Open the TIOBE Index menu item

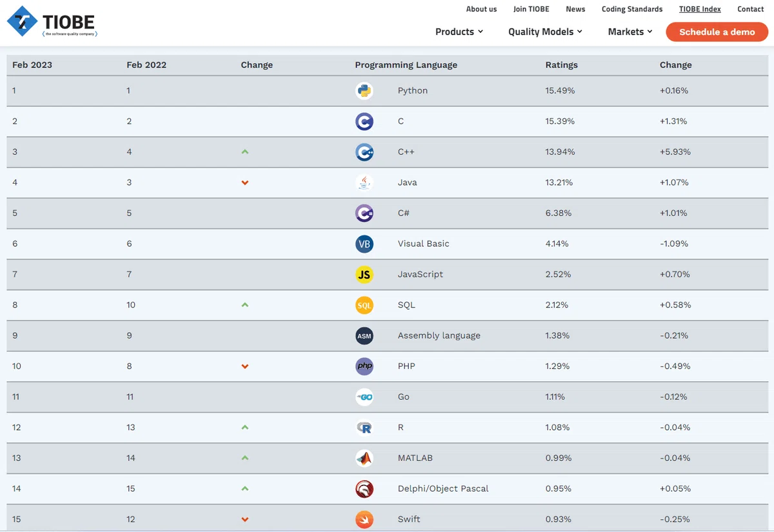coord(700,9)
